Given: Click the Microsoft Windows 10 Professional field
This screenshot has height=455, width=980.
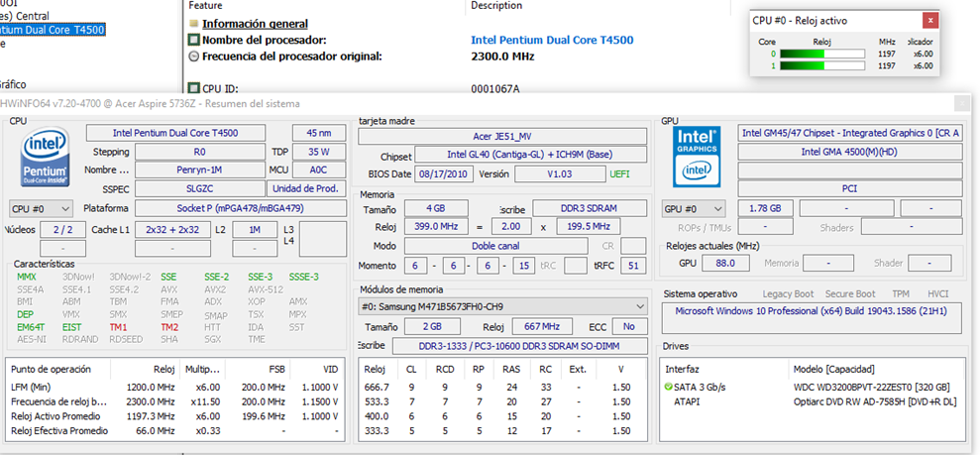Looking at the screenshot, I should [812, 318].
